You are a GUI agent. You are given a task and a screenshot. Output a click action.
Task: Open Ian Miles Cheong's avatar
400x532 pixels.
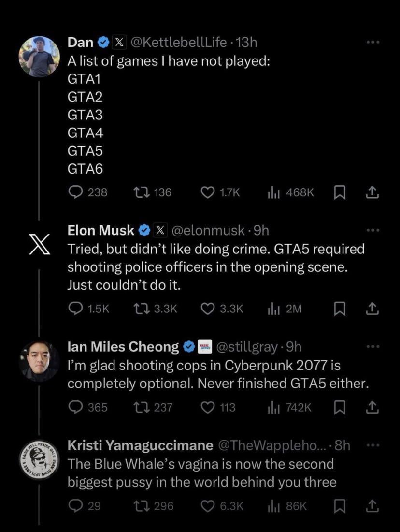pyautogui.click(x=39, y=360)
